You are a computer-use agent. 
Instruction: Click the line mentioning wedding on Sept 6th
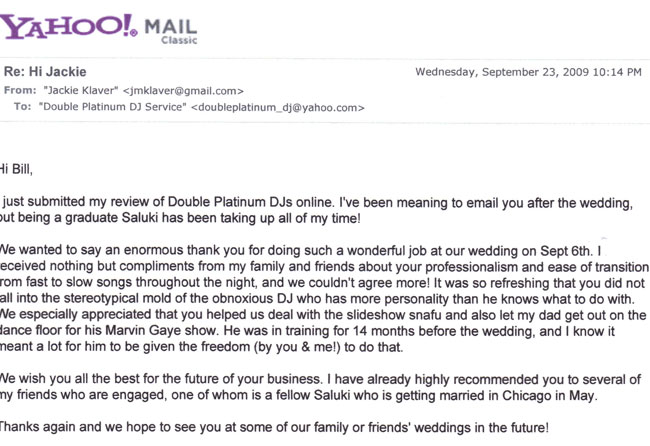click(298, 248)
